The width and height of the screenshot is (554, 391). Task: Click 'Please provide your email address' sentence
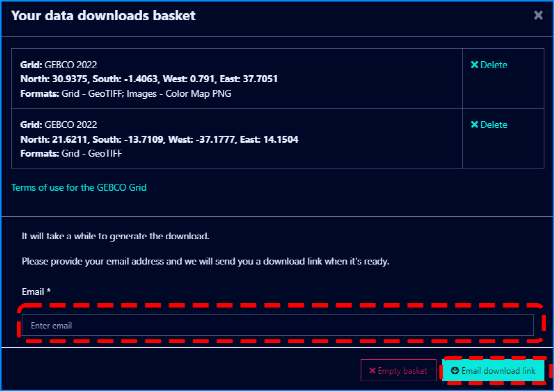pyautogui.click(x=206, y=261)
